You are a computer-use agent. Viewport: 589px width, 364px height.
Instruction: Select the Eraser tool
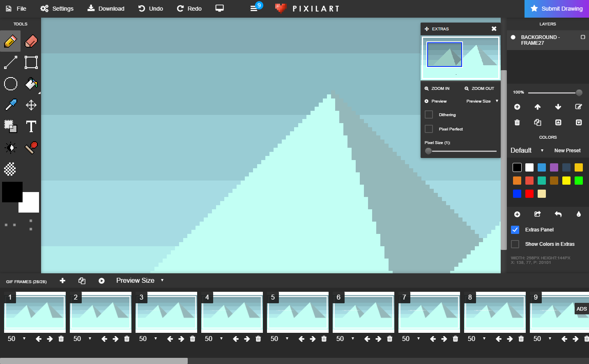pos(31,41)
